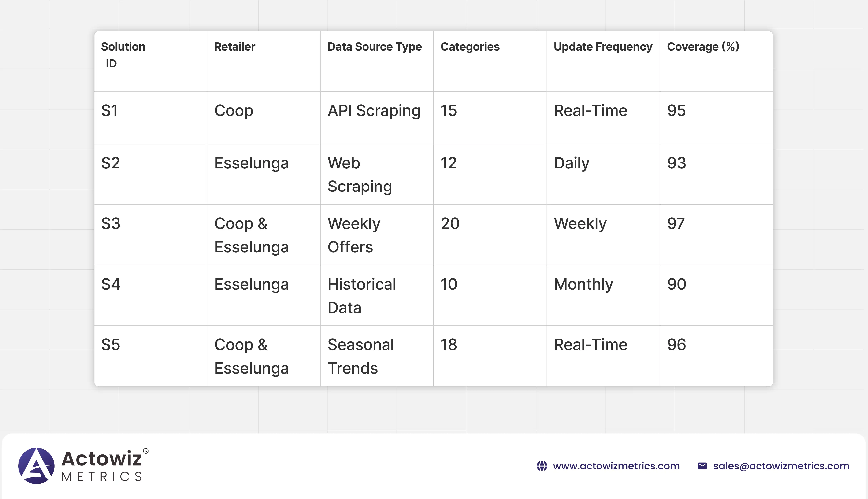Image resolution: width=868 pixels, height=499 pixels.
Task: Click the Categories column header
Action: pyautogui.click(x=470, y=47)
